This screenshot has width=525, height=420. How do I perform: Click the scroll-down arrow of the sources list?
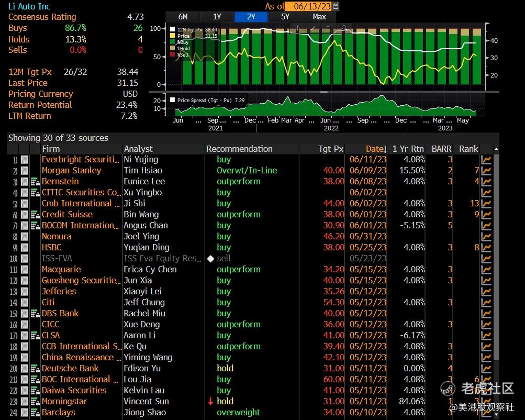tap(496, 415)
